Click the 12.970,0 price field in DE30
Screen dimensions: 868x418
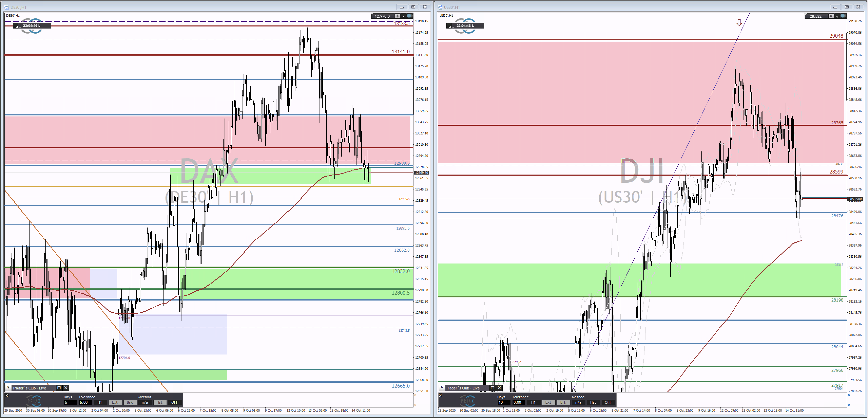(x=383, y=16)
